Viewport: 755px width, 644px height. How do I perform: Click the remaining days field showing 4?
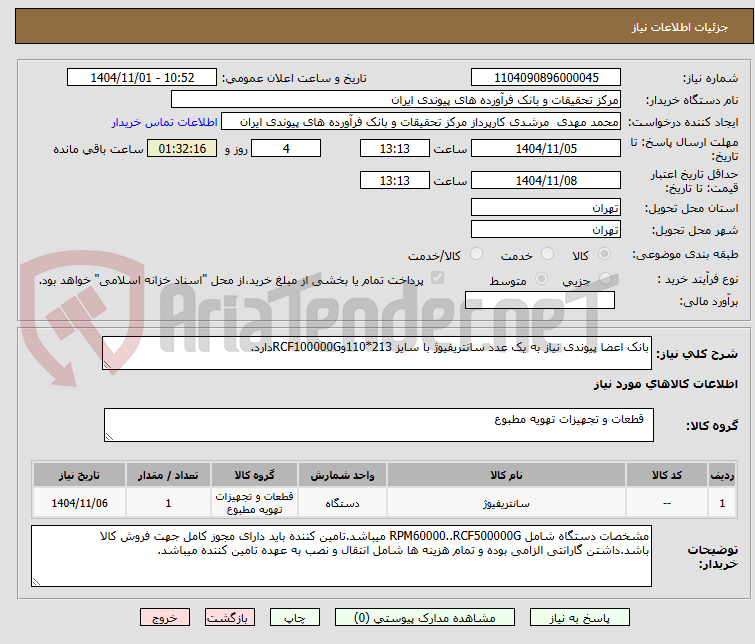(286, 148)
